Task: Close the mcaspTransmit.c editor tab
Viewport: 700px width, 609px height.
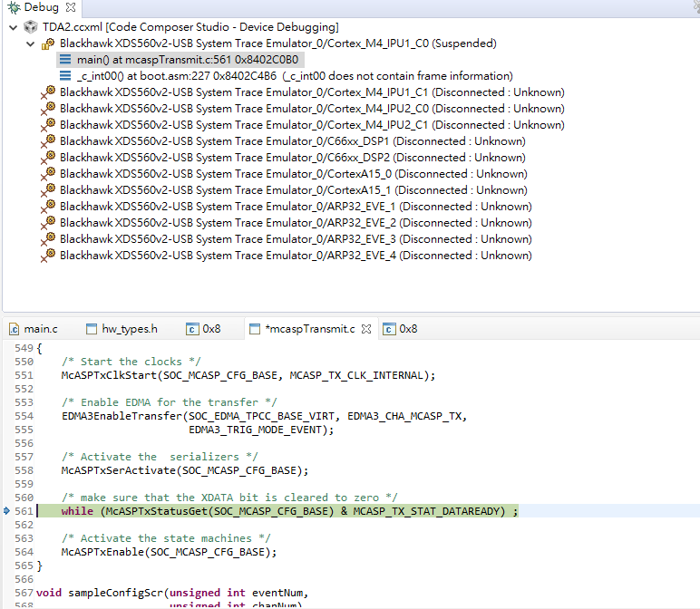Action: pos(366,329)
